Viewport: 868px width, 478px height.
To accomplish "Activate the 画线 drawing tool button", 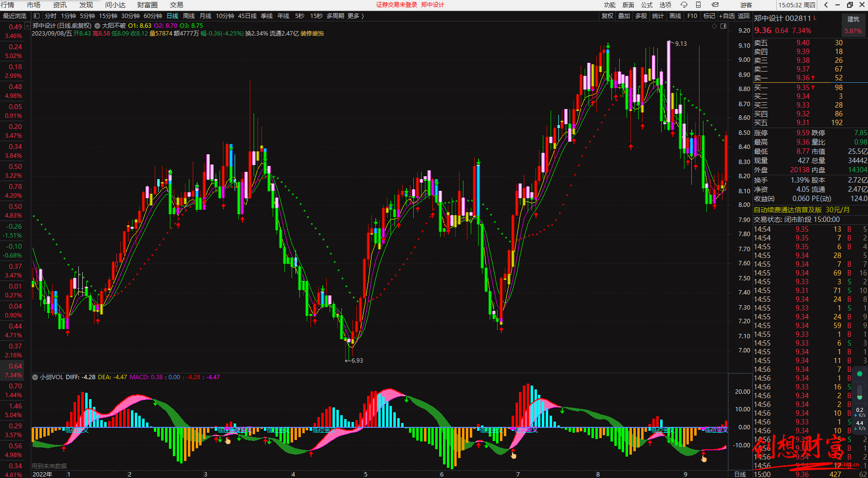I will 675,16.
